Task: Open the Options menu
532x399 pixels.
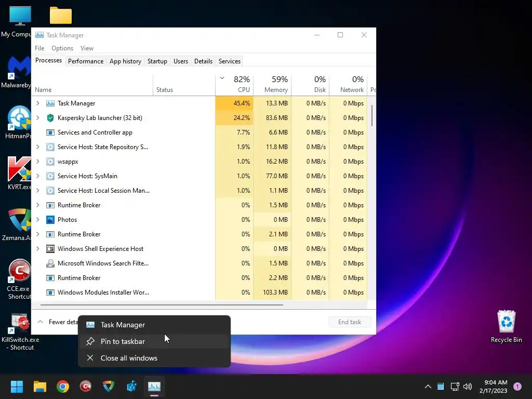Action: tap(62, 48)
